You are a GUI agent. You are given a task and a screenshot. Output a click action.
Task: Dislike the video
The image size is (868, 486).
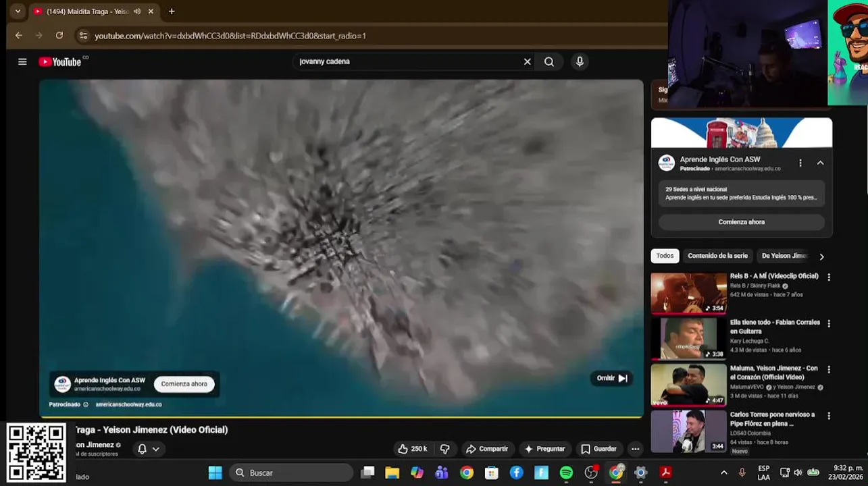pyautogui.click(x=444, y=449)
